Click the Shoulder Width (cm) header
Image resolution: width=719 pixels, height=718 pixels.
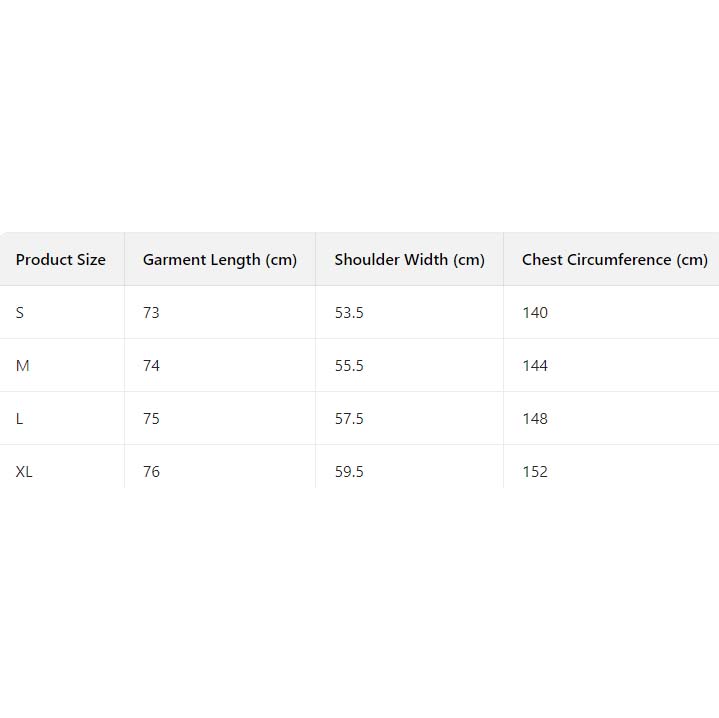click(410, 260)
